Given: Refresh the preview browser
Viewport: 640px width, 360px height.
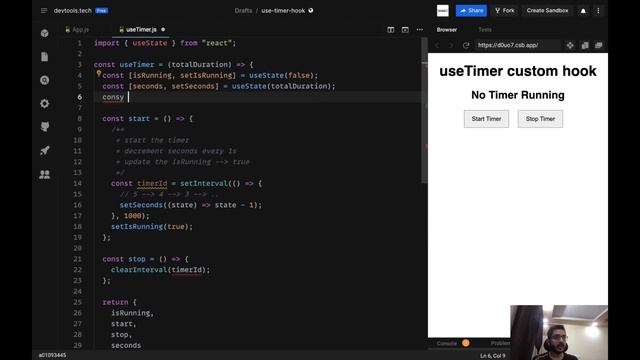Looking at the screenshot, I should [x=466, y=45].
